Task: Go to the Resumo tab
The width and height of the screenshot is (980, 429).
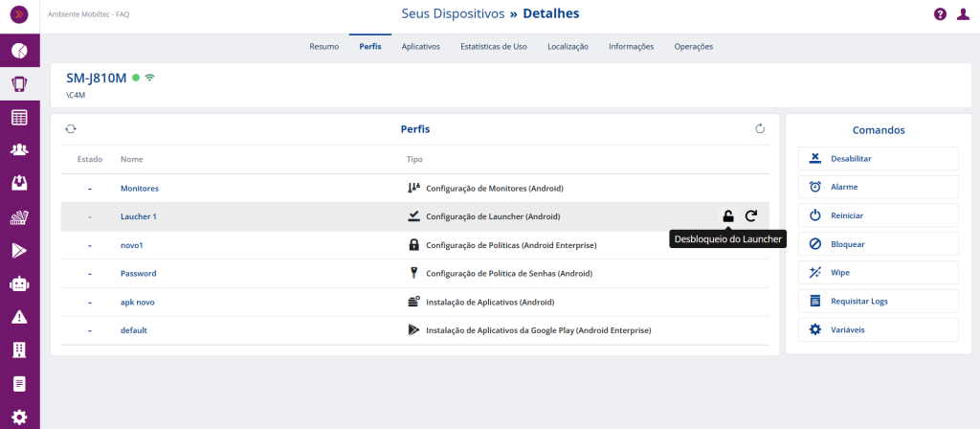Action: pos(323,46)
